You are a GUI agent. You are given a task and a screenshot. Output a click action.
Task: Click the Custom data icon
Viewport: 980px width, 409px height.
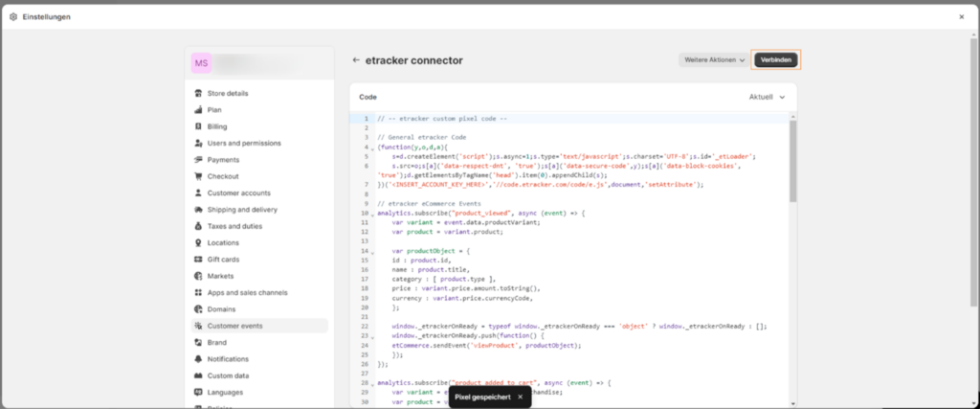coord(198,375)
